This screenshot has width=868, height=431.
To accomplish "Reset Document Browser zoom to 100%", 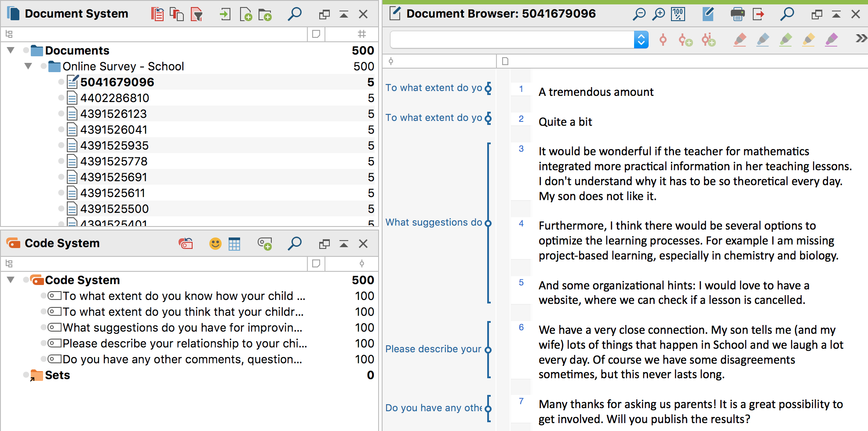I will (x=678, y=14).
